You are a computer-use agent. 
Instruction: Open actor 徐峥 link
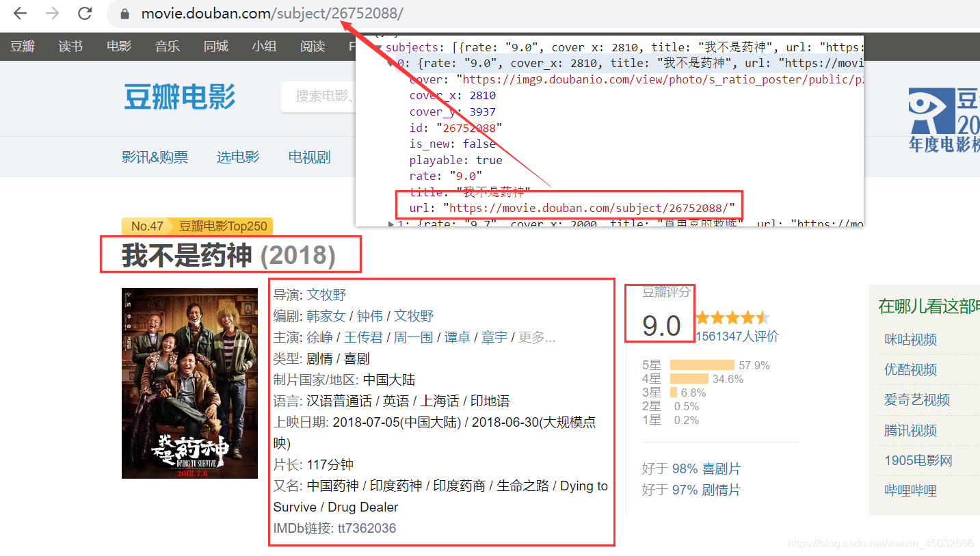point(319,337)
